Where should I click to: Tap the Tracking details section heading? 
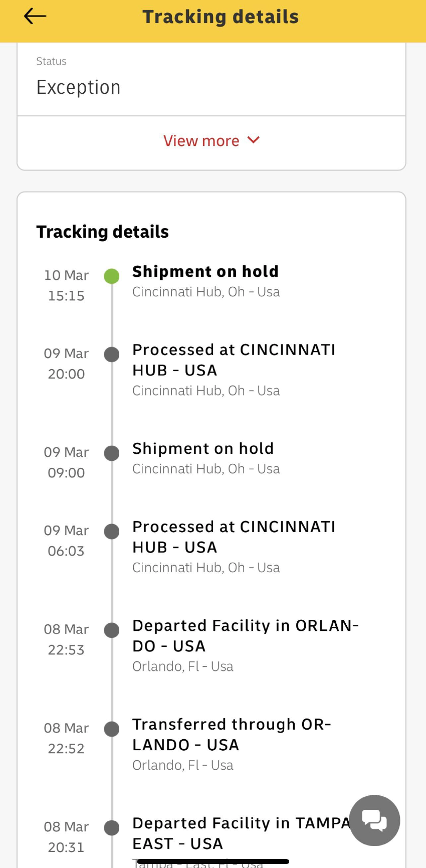click(102, 232)
